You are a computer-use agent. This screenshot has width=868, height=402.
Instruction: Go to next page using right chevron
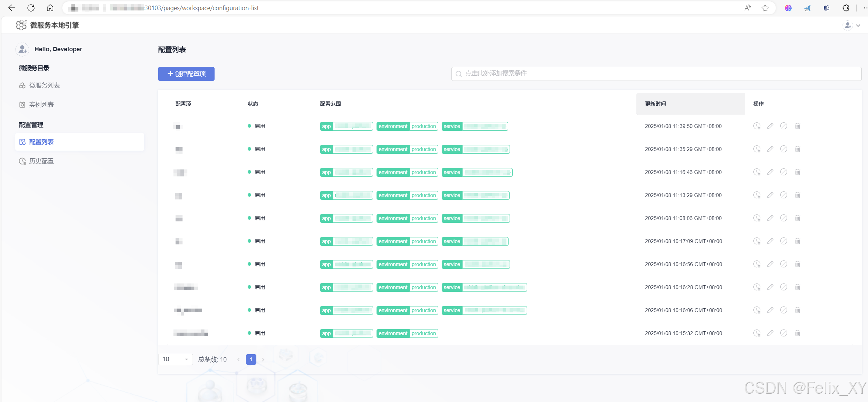[x=263, y=359]
